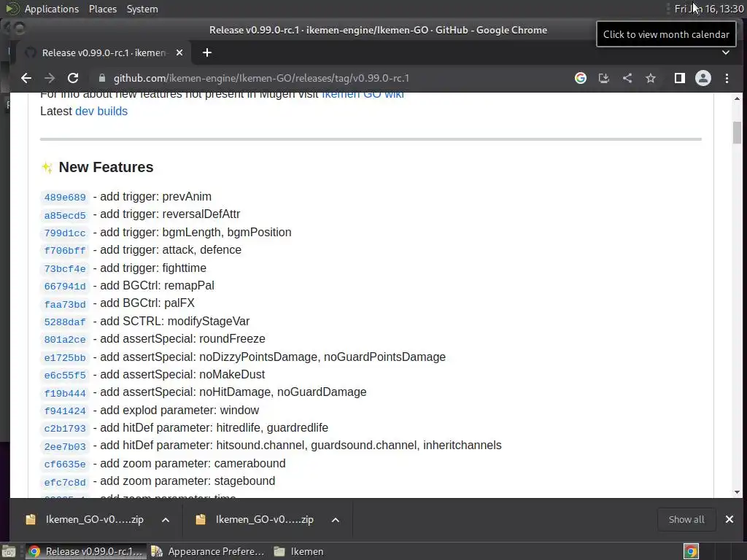The width and height of the screenshot is (747, 560).
Task: Open commit 801a2ce
Action: pos(65,340)
